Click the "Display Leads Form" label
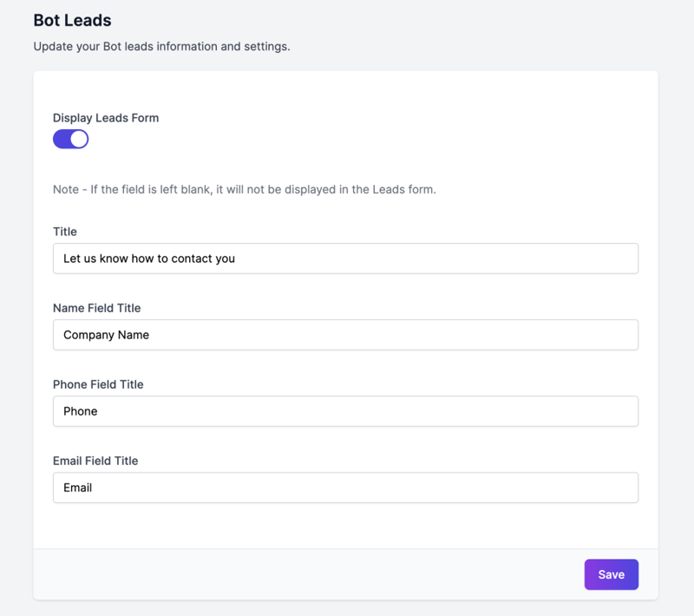Image resolution: width=694 pixels, height=616 pixels. (x=106, y=118)
